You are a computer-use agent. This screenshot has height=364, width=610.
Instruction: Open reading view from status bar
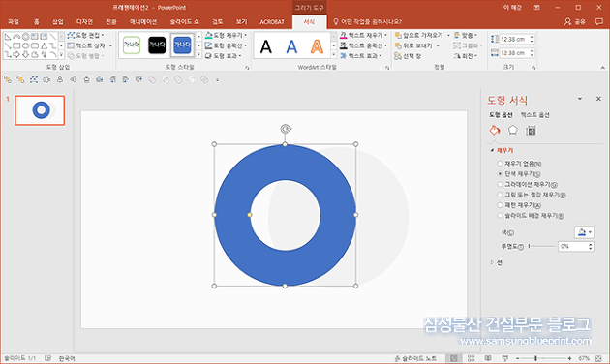pos(488,358)
